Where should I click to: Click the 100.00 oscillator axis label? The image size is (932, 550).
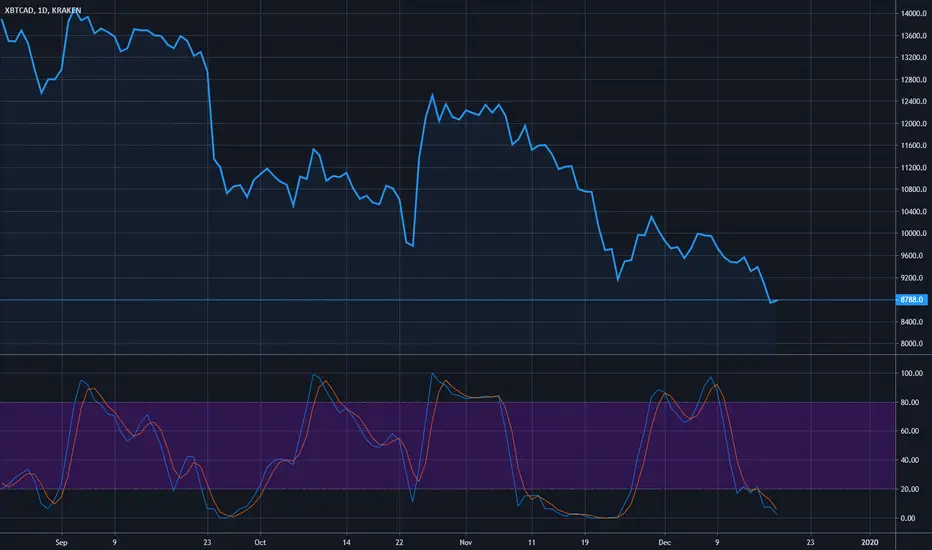(x=912, y=373)
